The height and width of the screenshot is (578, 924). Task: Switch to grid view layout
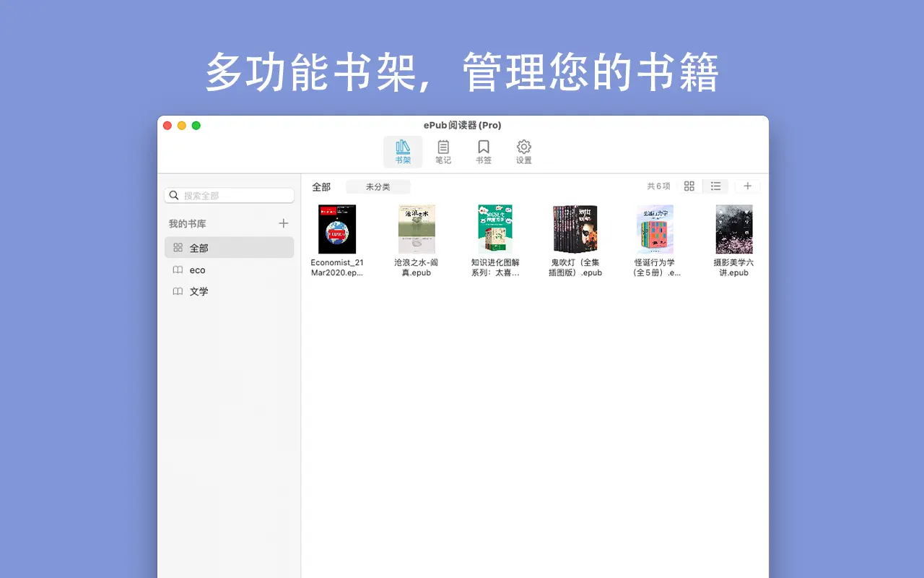point(689,186)
